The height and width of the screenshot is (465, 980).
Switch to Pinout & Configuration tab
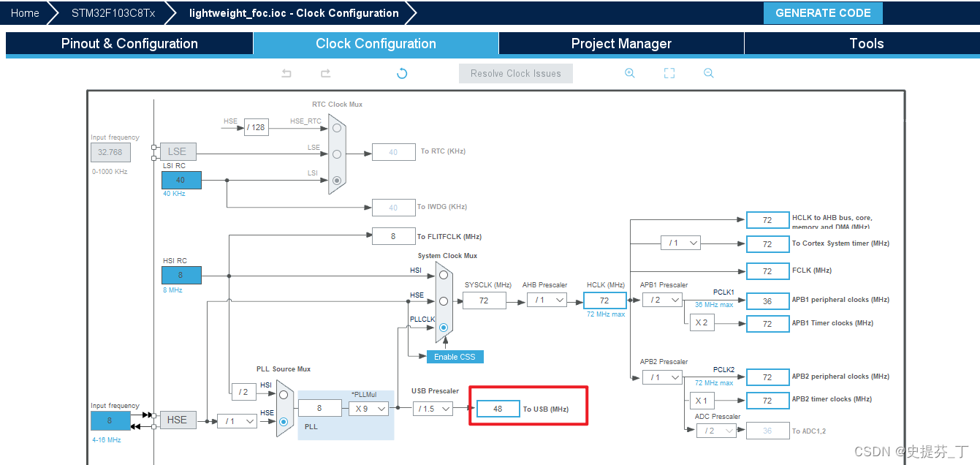[x=129, y=43]
